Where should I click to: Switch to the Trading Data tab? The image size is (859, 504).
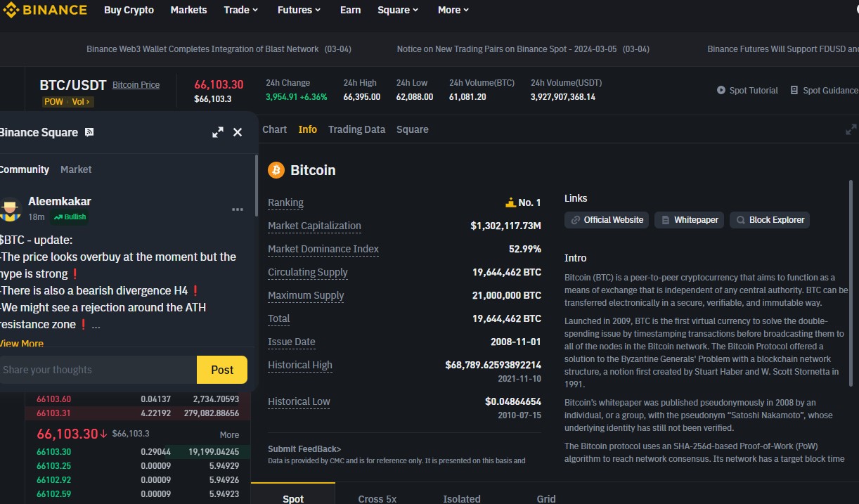[356, 129]
